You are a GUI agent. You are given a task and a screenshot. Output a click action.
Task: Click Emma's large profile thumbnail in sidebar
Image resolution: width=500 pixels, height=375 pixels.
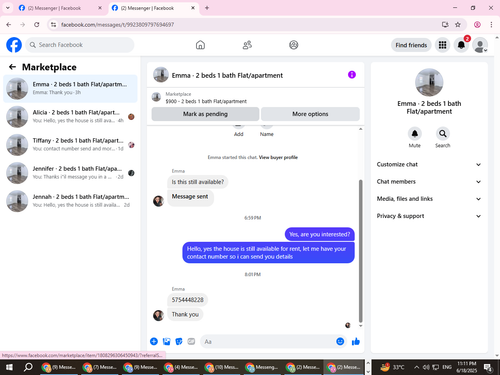[429, 82]
